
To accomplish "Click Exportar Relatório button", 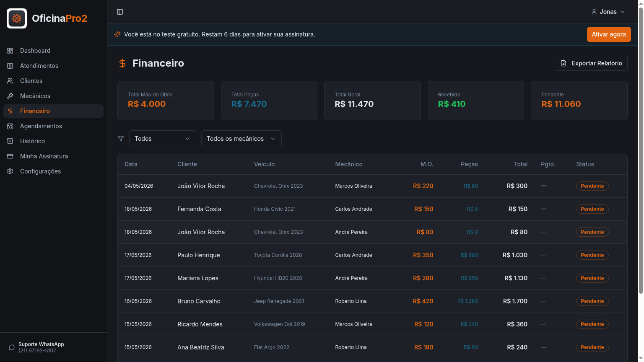I will (x=591, y=63).
